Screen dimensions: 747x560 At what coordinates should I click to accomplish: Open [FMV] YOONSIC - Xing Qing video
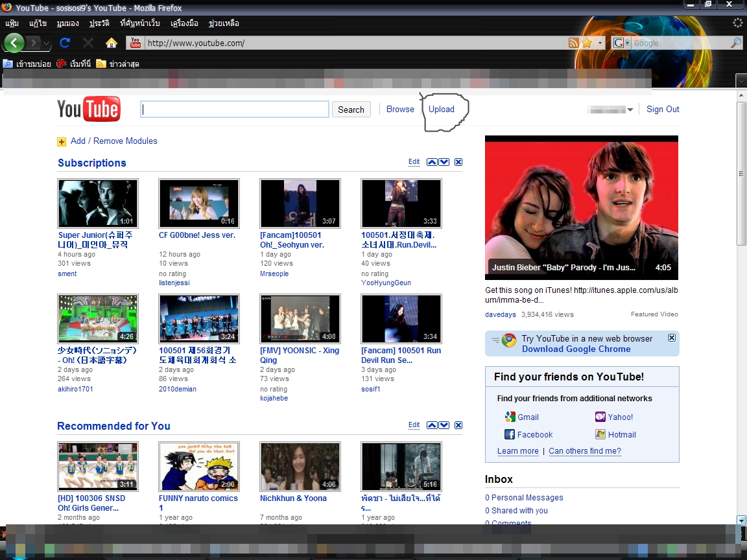coord(300,355)
